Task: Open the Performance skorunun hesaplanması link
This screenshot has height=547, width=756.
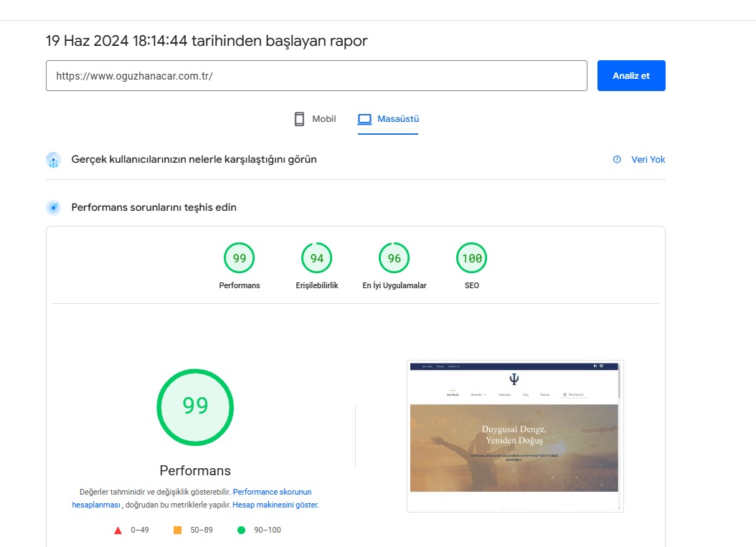Action: (x=272, y=493)
